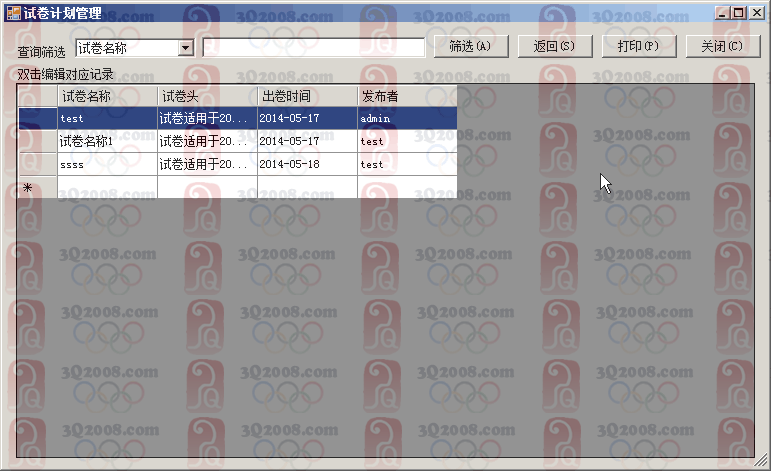Click the window title bar icon

point(13,13)
